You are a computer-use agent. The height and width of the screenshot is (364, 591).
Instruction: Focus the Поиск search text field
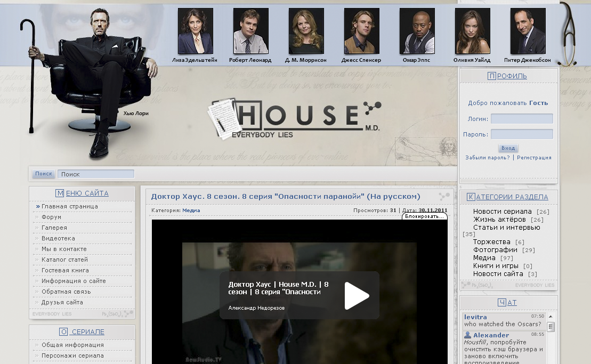pyautogui.click(x=96, y=174)
